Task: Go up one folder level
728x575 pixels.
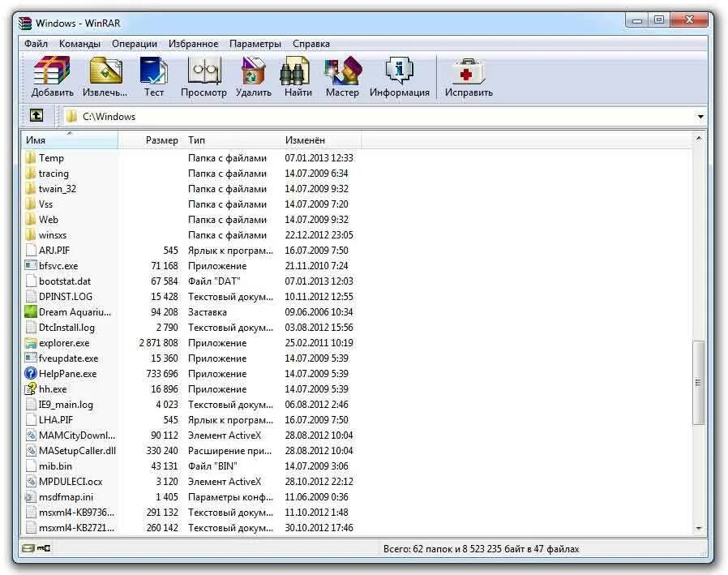Action: pyautogui.click(x=36, y=116)
